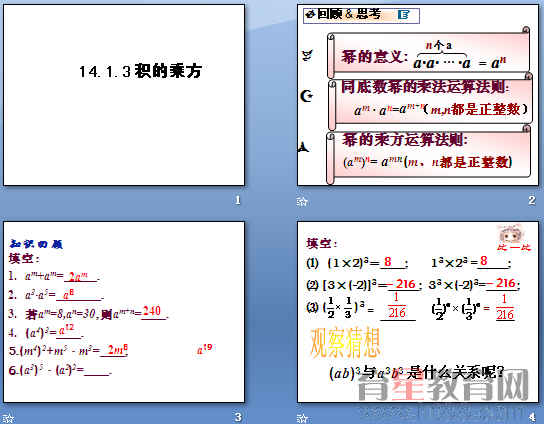Select slide 2 thumbnail with 回顾 & 思考

click(418, 95)
